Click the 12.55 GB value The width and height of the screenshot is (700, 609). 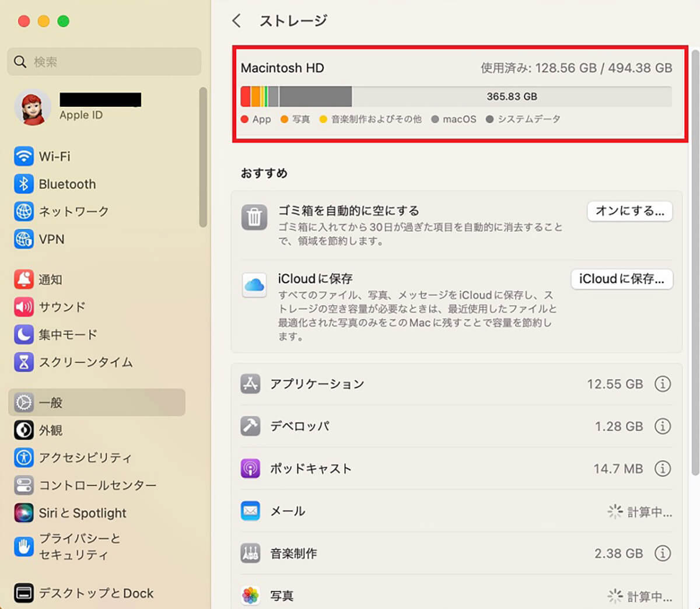point(615,384)
